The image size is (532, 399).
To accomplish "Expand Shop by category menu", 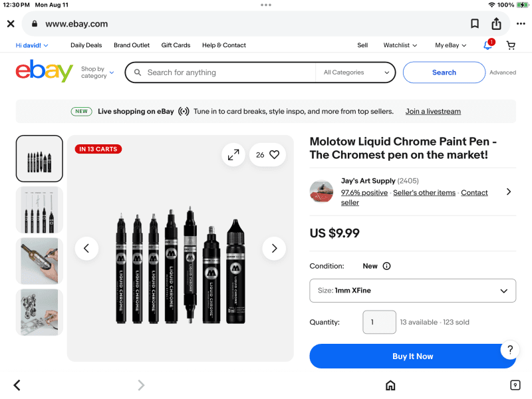I will click(x=97, y=72).
